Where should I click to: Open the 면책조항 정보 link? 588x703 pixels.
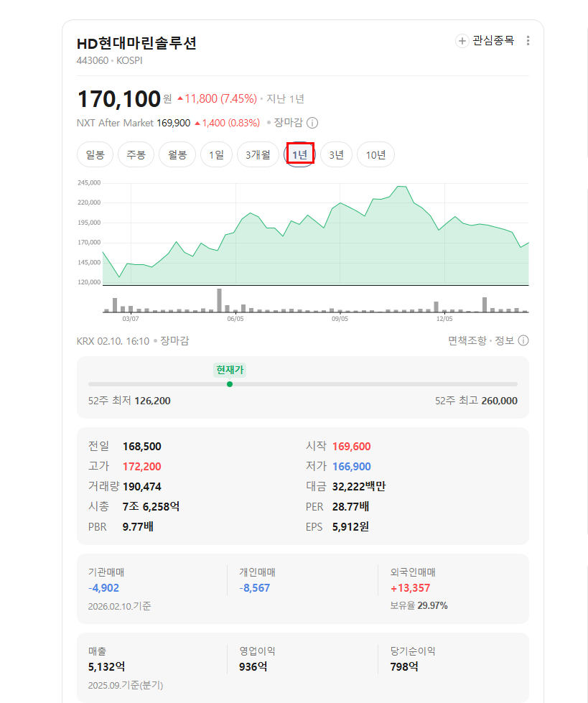pyautogui.click(x=481, y=341)
